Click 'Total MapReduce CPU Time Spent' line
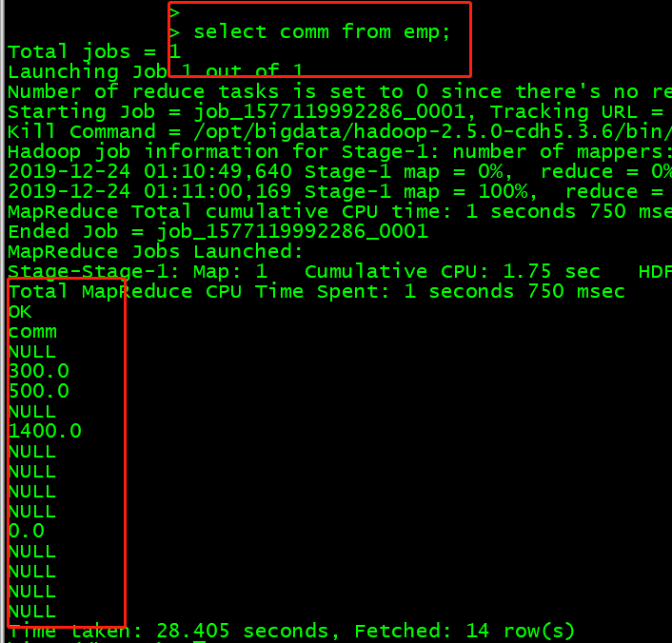672x643 pixels. click(316, 292)
